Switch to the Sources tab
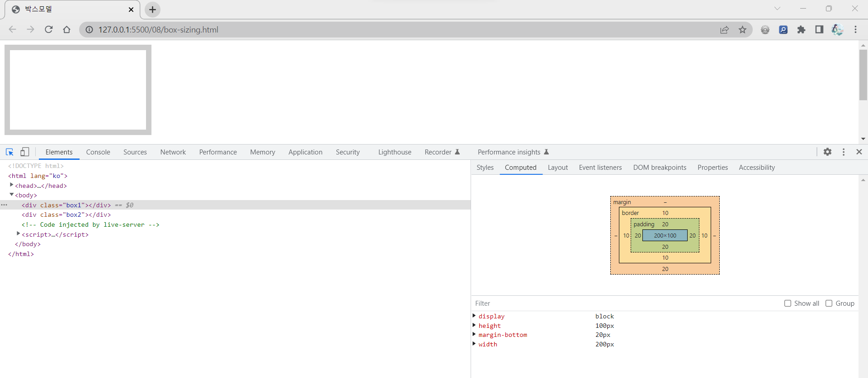 pos(135,152)
